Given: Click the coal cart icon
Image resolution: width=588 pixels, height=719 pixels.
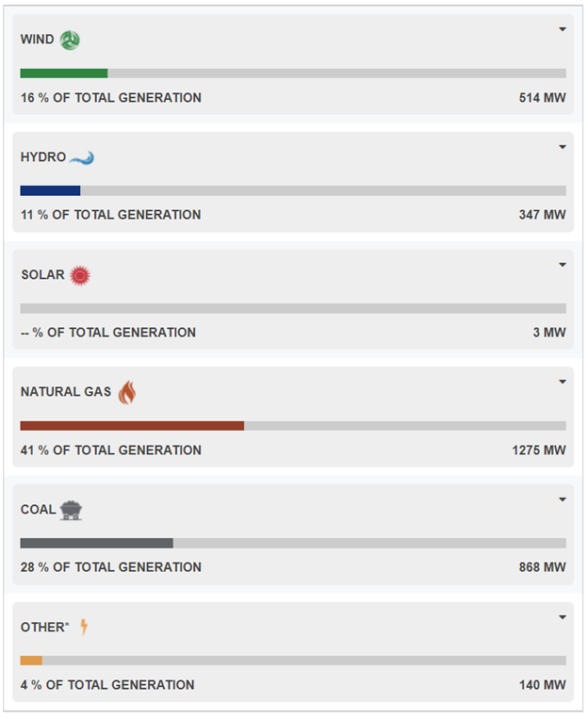Looking at the screenshot, I should [x=71, y=510].
